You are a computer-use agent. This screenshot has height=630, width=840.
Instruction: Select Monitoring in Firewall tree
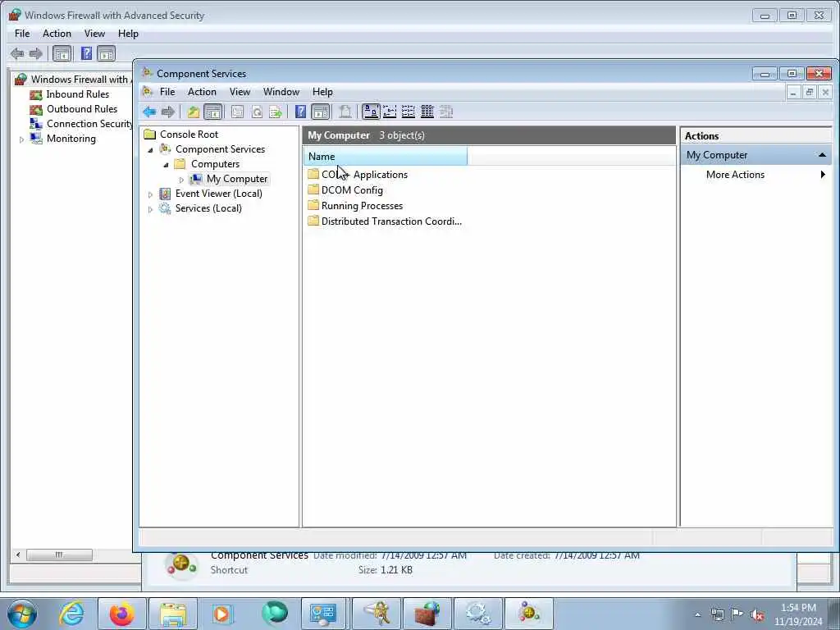(71, 138)
